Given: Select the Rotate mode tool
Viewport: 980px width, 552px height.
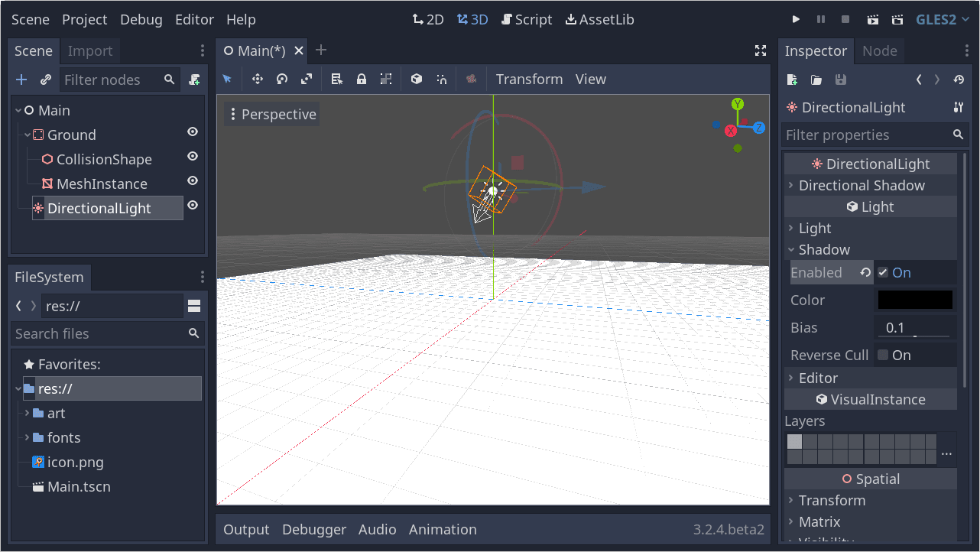Looking at the screenshot, I should click(282, 80).
